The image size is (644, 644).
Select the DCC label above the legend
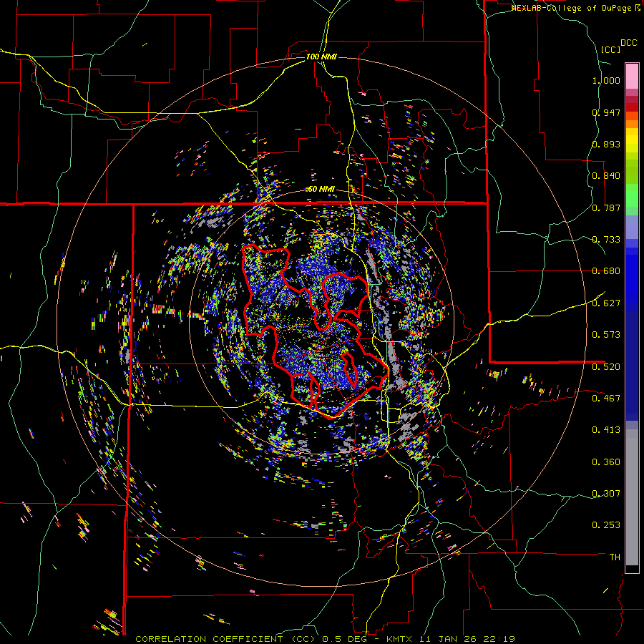[628, 43]
